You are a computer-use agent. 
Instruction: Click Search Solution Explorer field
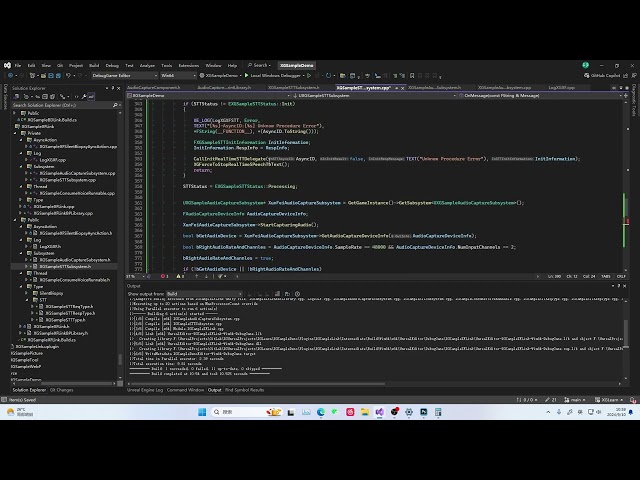pyautogui.click(x=64, y=105)
